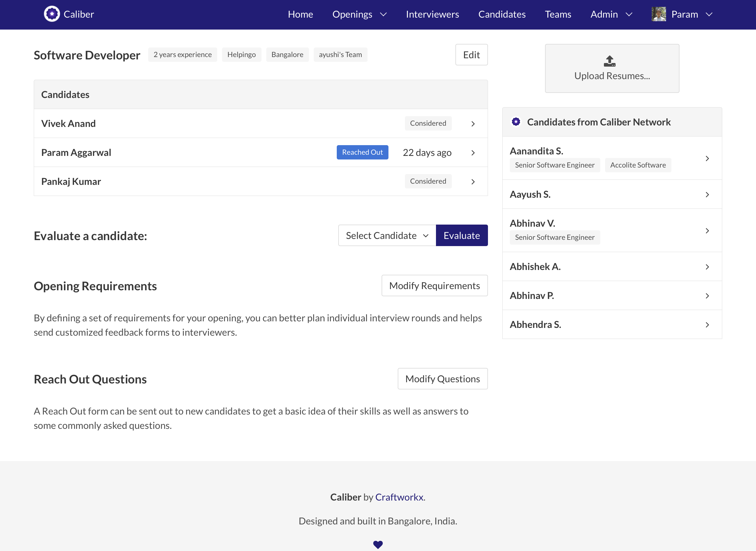
Task: Open Pankaj Kumar row chevron arrow
Action: (x=473, y=182)
